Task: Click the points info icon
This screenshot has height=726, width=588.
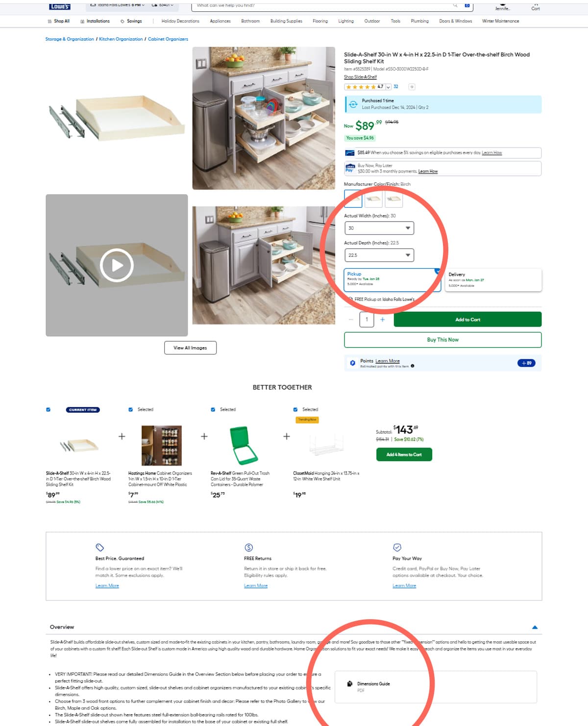Action: coord(413,366)
